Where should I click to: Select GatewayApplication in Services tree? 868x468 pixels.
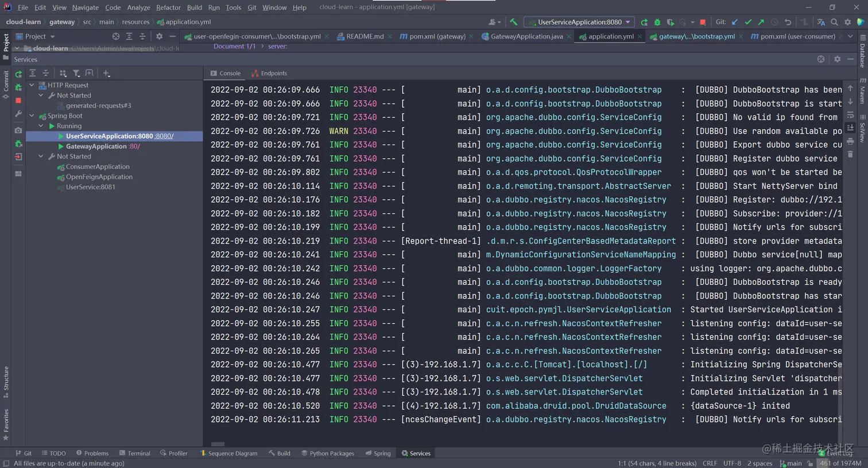coord(96,146)
